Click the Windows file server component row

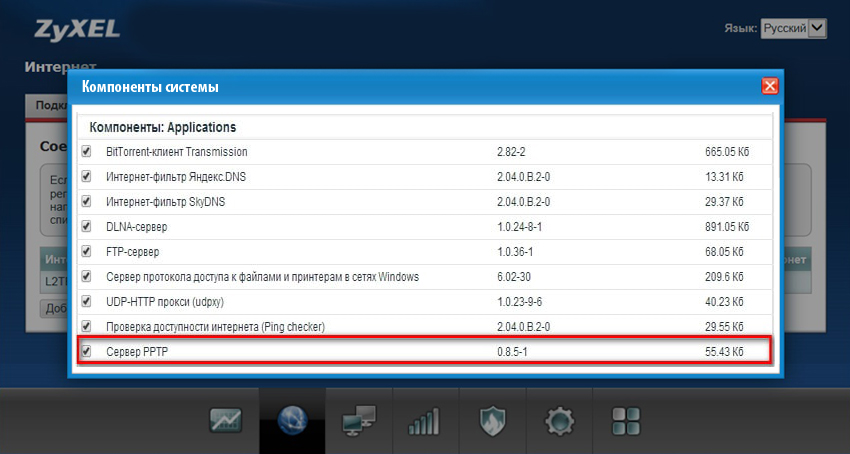pos(425,277)
